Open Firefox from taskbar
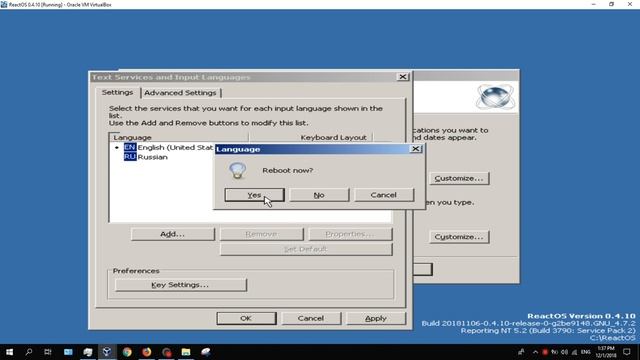 [147, 352]
